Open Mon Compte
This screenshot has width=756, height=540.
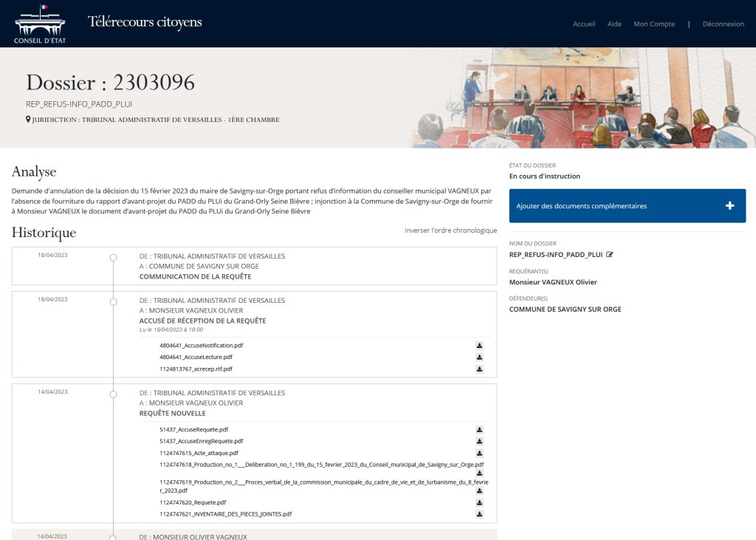click(x=653, y=24)
